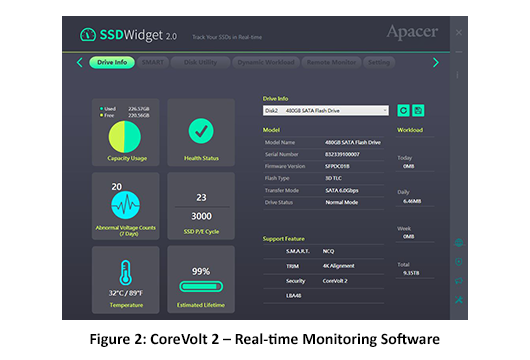Click the abnormal voltage count 20
Viewport: 530px width, 360px height.
click(x=117, y=187)
